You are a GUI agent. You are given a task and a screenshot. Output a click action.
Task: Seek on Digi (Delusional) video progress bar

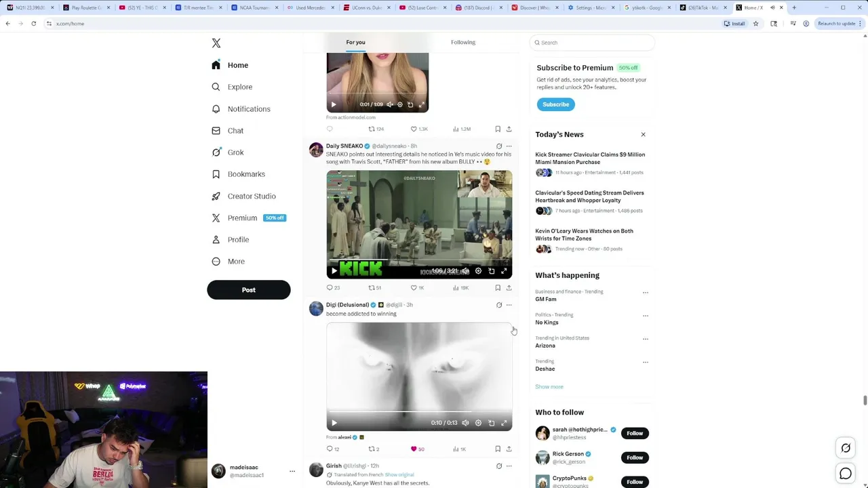pos(419,411)
